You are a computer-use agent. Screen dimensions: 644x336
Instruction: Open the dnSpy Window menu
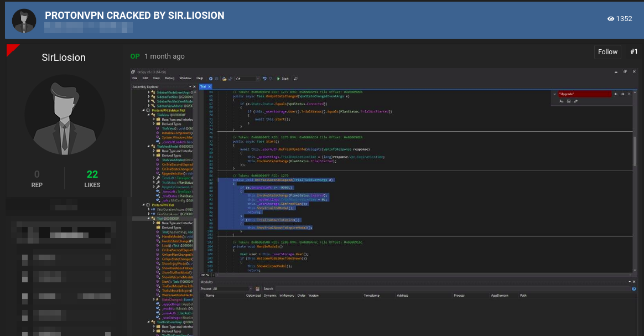click(185, 79)
